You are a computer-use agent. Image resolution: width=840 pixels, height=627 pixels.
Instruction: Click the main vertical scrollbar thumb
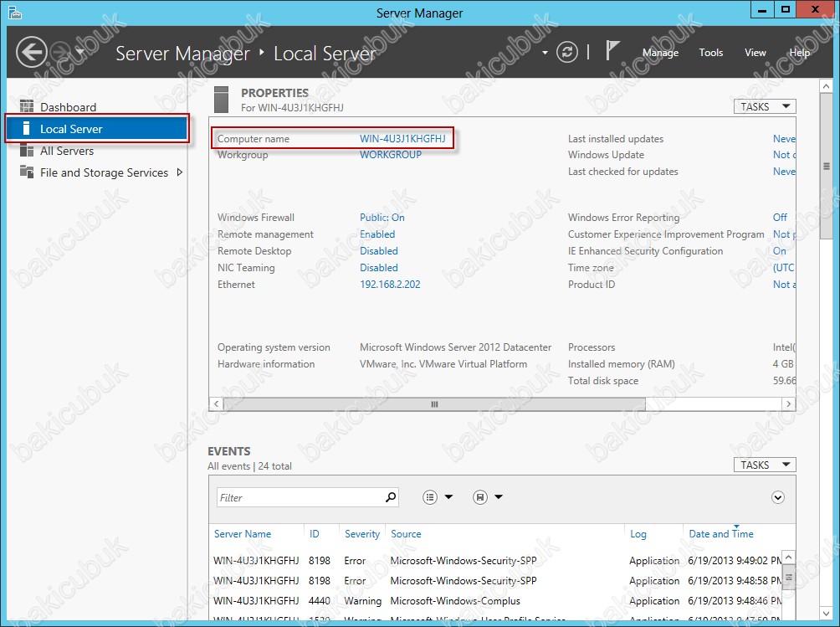[x=826, y=166]
